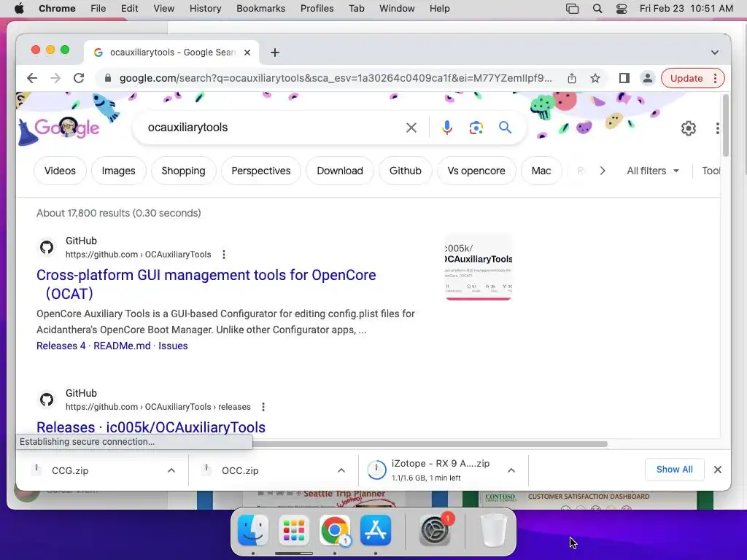This screenshot has width=747, height=560.
Task: Click Show All downloads button
Action: [675, 470]
